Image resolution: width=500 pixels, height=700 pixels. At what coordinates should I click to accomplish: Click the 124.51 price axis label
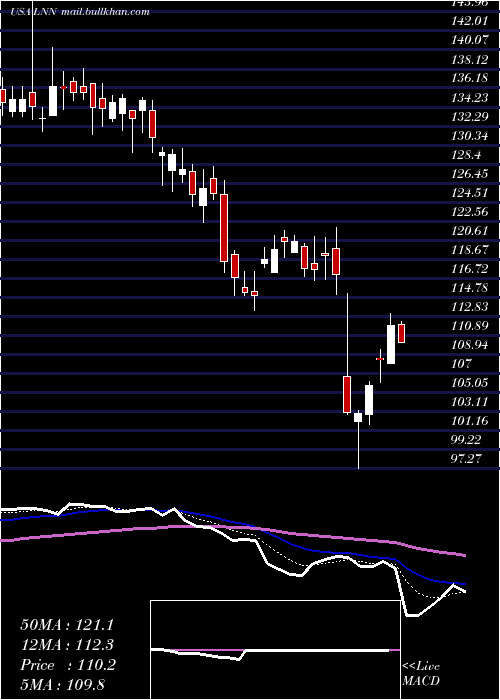coord(468,192)
